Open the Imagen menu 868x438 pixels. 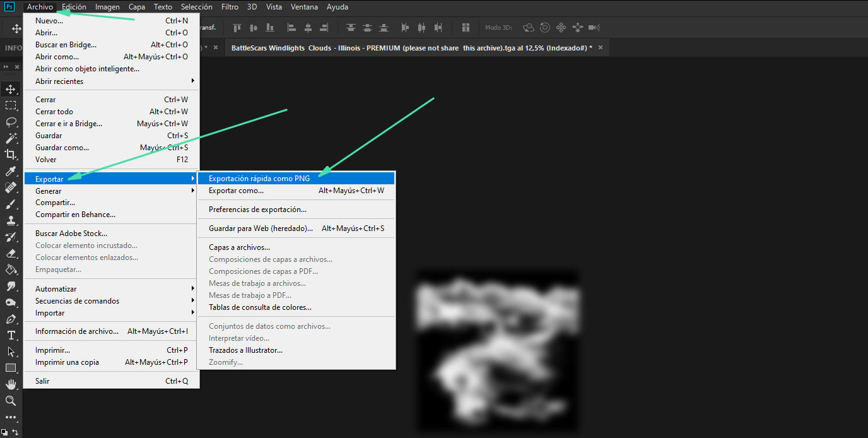[x=108, y=7]
